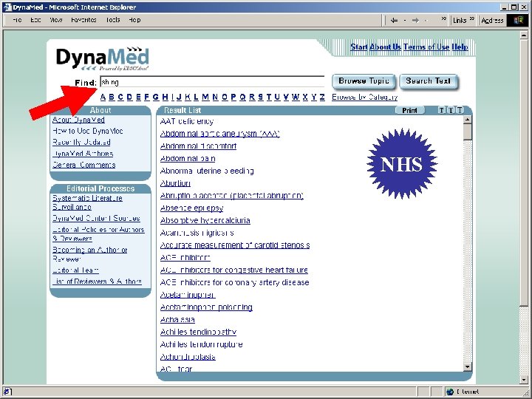Open DynaMed Content Sources link
The image size is (532, 399).
point(96,219)
